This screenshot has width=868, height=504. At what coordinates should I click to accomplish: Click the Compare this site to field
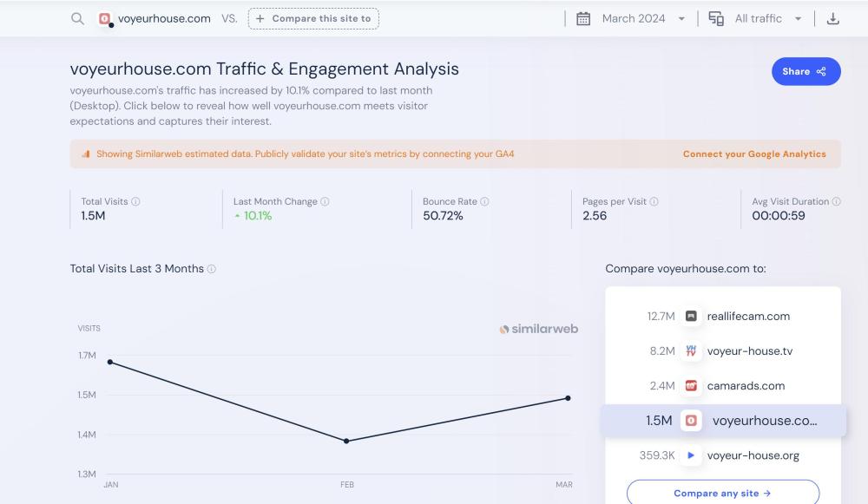(x=313, y=18)
